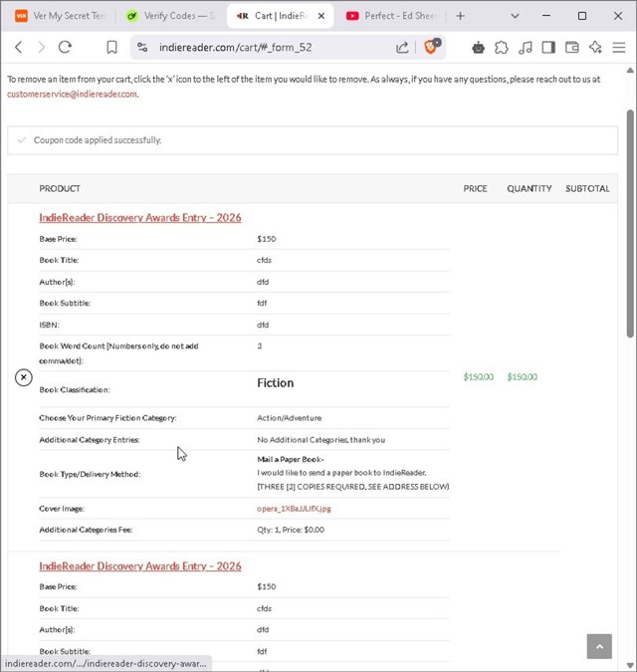The width and height of the screenshot is (637, 672).
Task: Jump back to top of page
Action: [599, 646]
